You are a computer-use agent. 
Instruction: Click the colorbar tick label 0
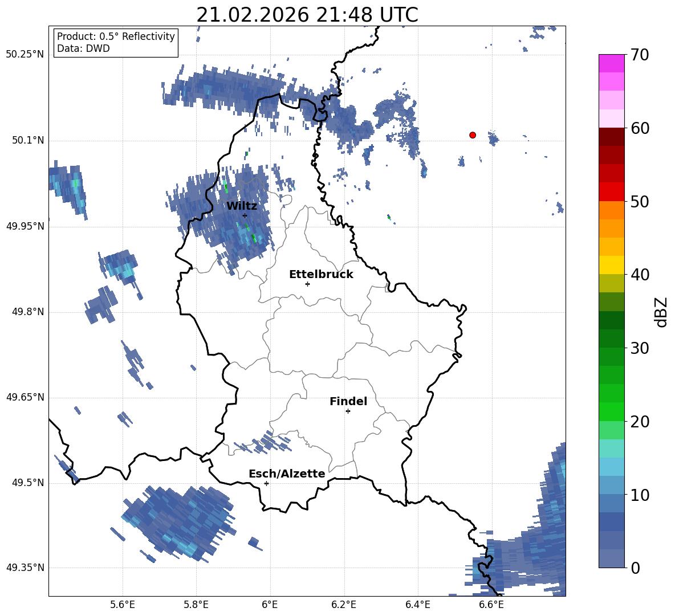pos(635,568)
